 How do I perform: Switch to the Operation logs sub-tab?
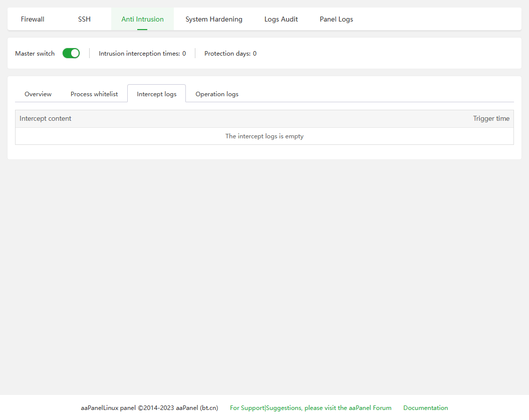click(x=217, y=94)
